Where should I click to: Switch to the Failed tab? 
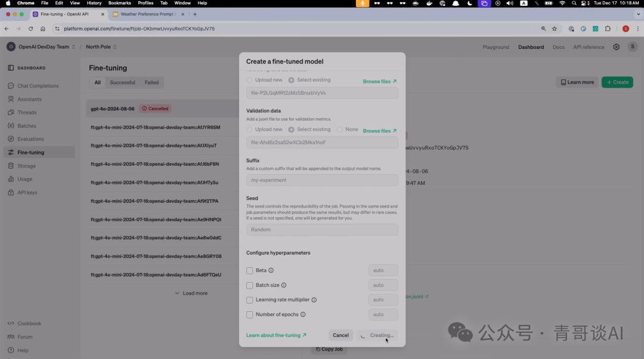point(151,82)
